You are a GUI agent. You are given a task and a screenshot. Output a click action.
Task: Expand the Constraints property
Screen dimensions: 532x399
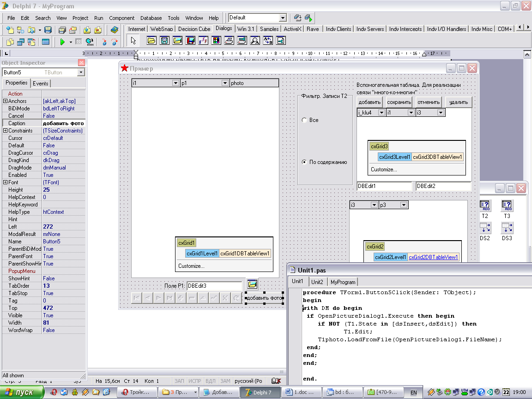tap(5, 131)
